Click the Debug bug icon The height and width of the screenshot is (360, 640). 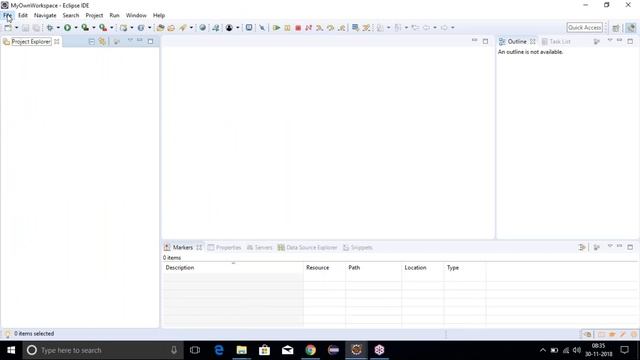(50, 28)
